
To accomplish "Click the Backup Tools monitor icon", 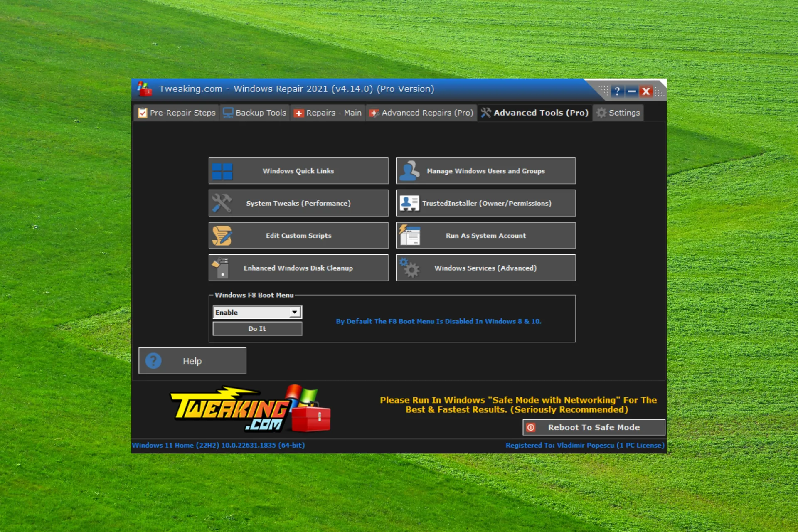I will coord(228,113).
